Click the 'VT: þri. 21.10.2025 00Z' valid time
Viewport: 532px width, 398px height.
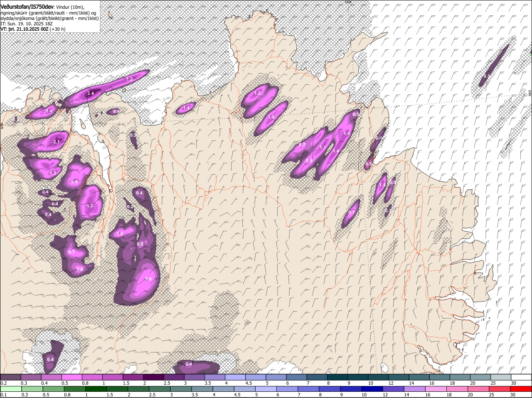[25, 29]
